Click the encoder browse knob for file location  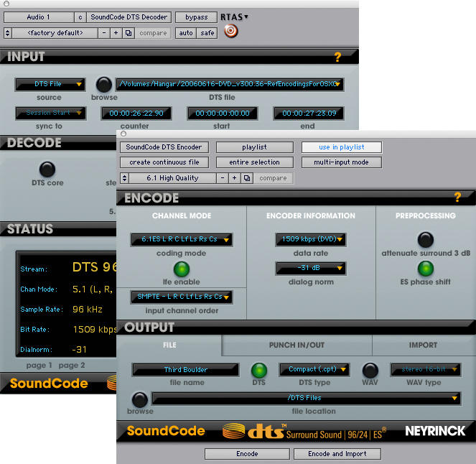(140, 399)
